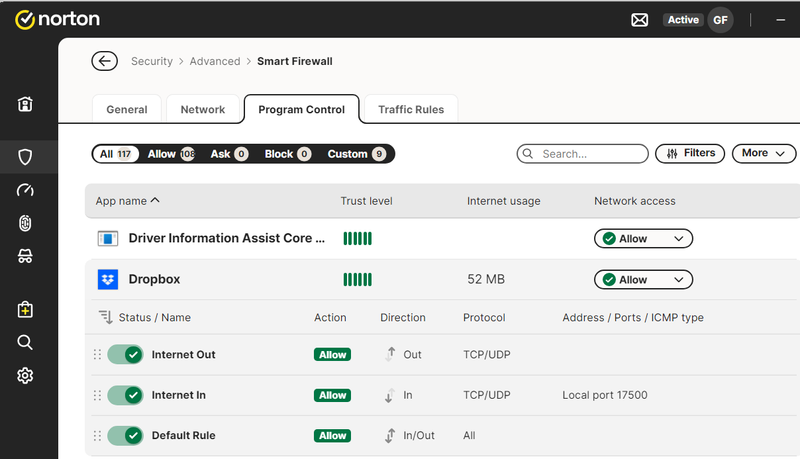Open the home dashboard icon in sidebar
This screenshot has height=459, width=800.
pos(26,104)
